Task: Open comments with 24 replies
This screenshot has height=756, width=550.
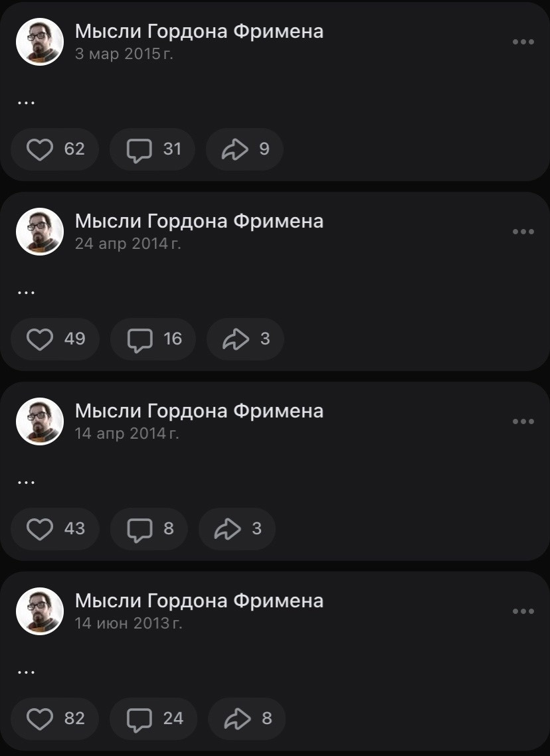Action: (153, 719)
